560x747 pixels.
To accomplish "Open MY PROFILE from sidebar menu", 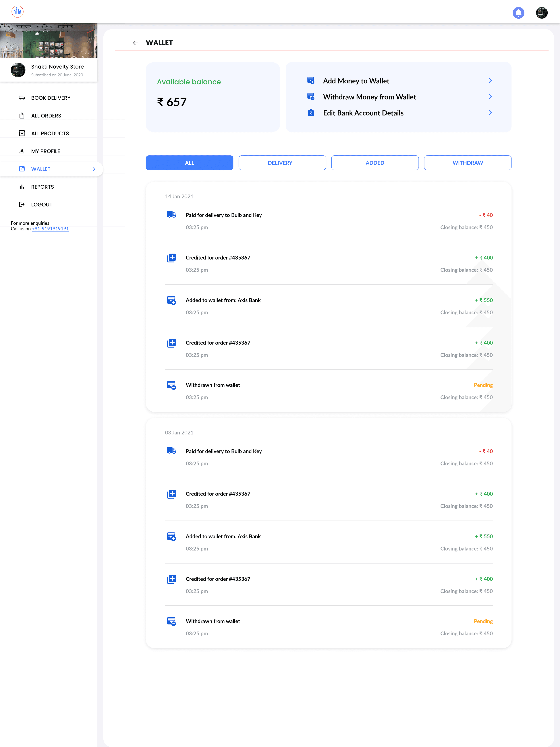I will point(46,151).
